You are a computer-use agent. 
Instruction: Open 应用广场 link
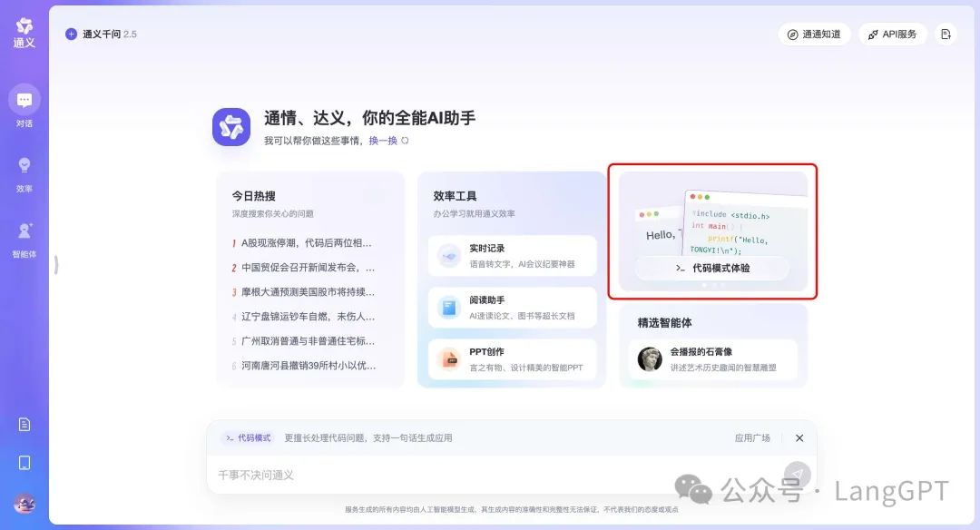(752, 438)
